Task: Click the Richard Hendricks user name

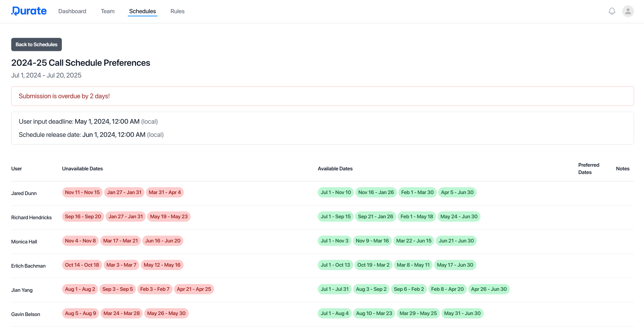Action: coord(31,217)
